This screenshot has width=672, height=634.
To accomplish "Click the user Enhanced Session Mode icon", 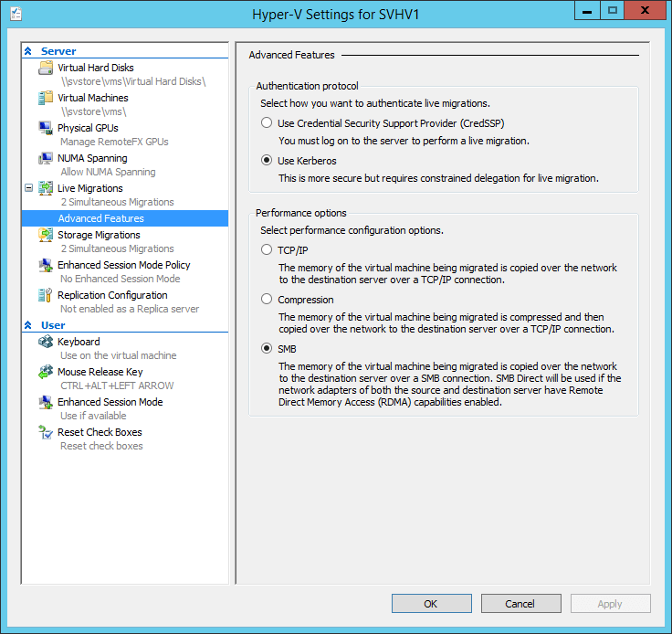I will coord(46,402).
